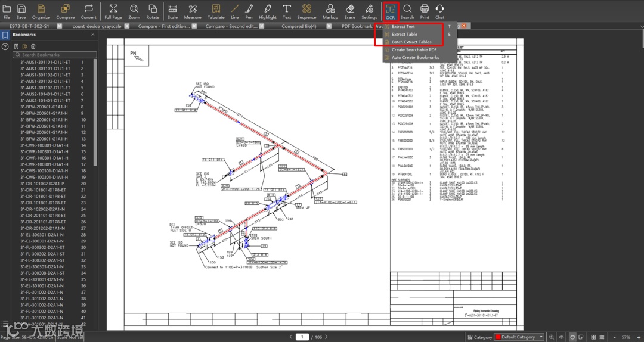Select the Tabulate tool
644x342 pixels.
click(216, 12)
